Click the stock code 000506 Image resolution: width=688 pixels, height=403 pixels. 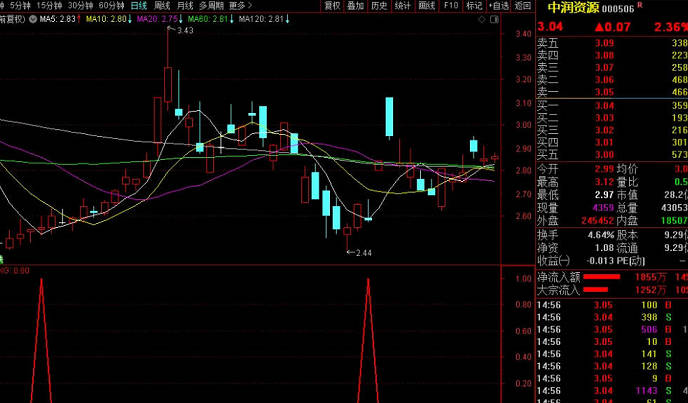(618, 9)
